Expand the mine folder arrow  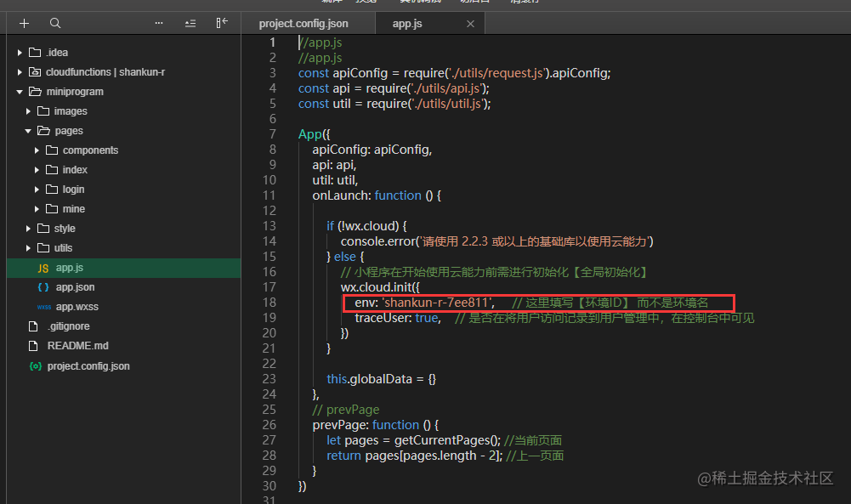[x=37, y=209]
